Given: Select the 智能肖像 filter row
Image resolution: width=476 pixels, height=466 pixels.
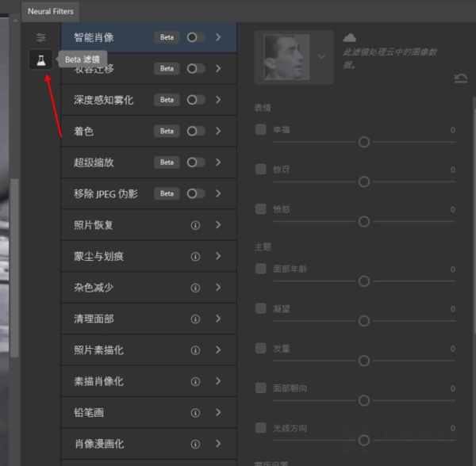Looking at the screenshot, I should tap(149, 37).
